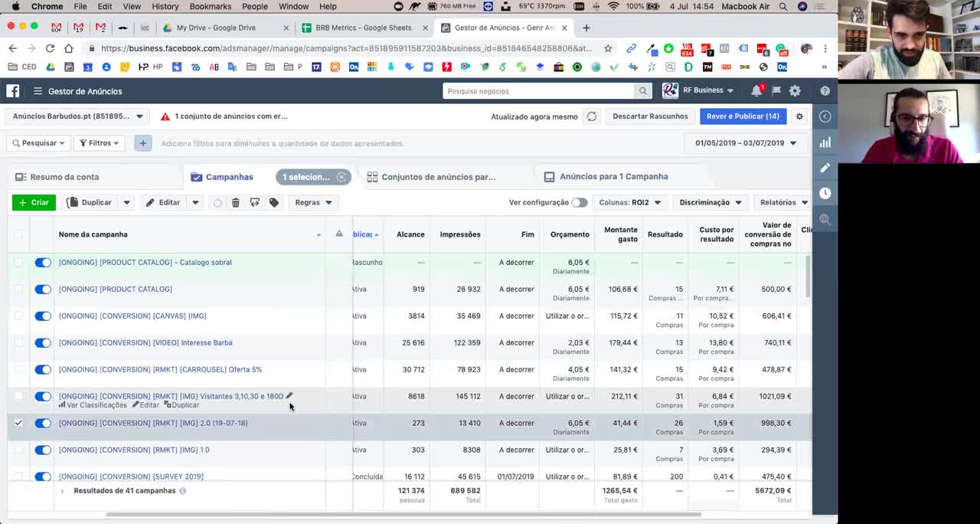
Task: Click the Rever e Publicar (14) button
Action: pyautogui.click(x=742, y=116)
